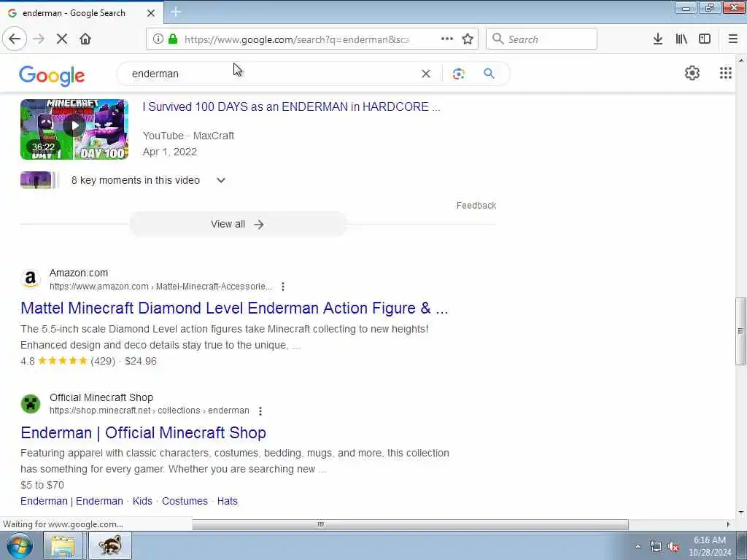The width and height of the screenshot is (747, 560).
Task: Open Mattel Minecraft Enderman Action Figure result
Action: (x=234, y=308)
